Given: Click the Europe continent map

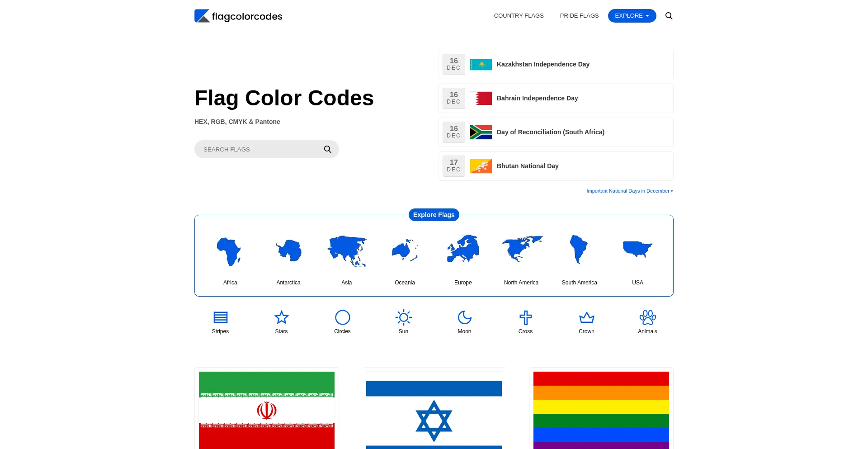Looking at the screenshot, I should [x=463, y=249].
